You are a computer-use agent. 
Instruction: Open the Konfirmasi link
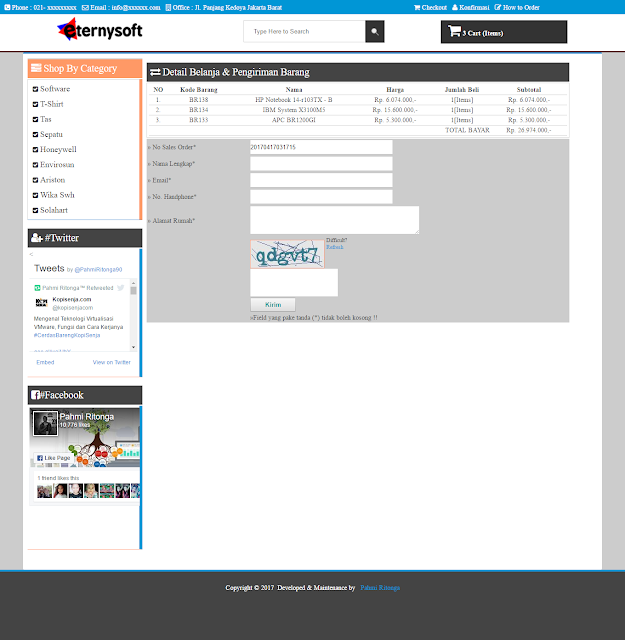474,7
